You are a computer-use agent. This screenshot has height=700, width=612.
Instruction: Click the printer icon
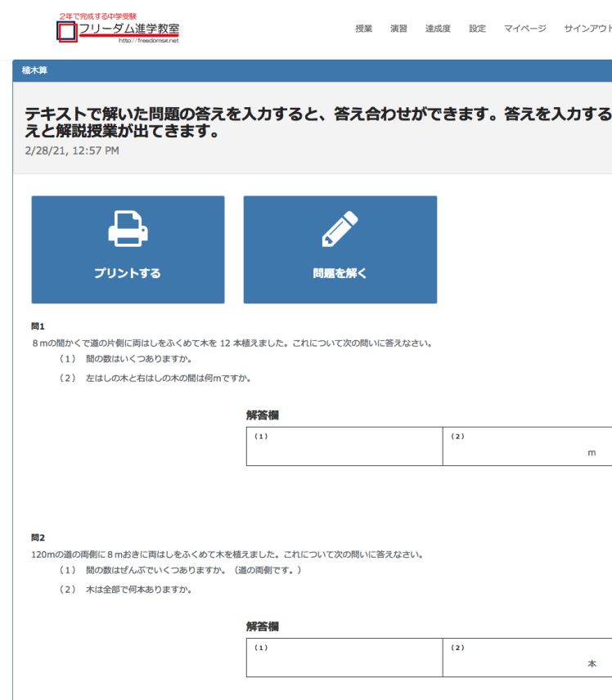point(128,229)
